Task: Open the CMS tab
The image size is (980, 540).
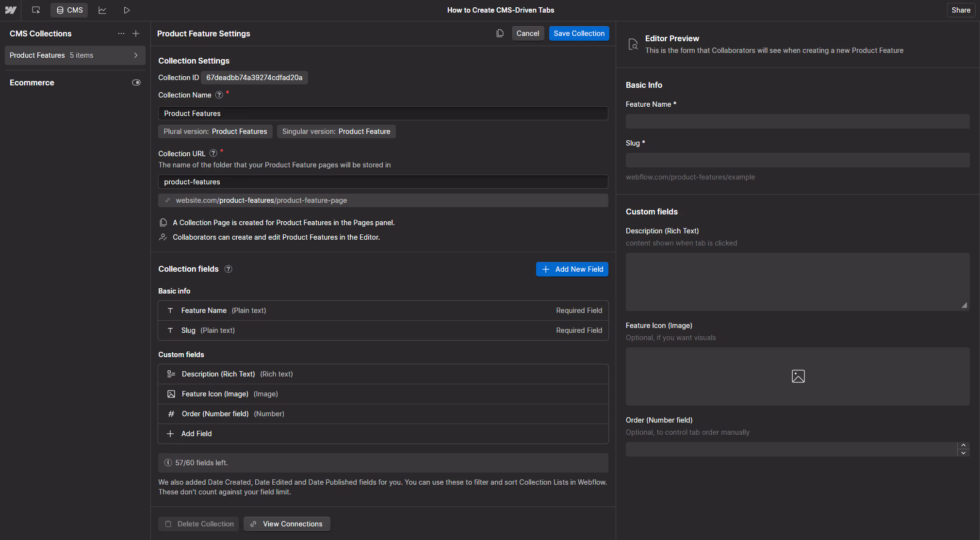Action: 69,10
